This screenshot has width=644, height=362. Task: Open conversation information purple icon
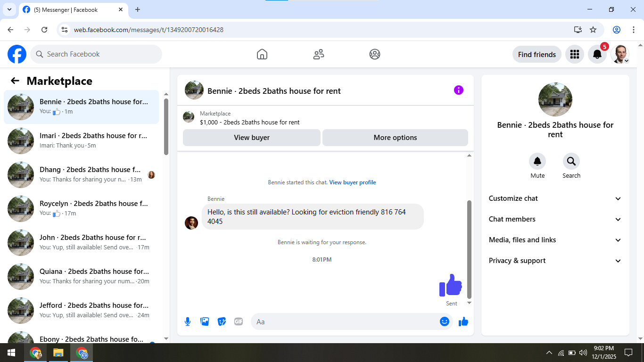tap(459, 90)
